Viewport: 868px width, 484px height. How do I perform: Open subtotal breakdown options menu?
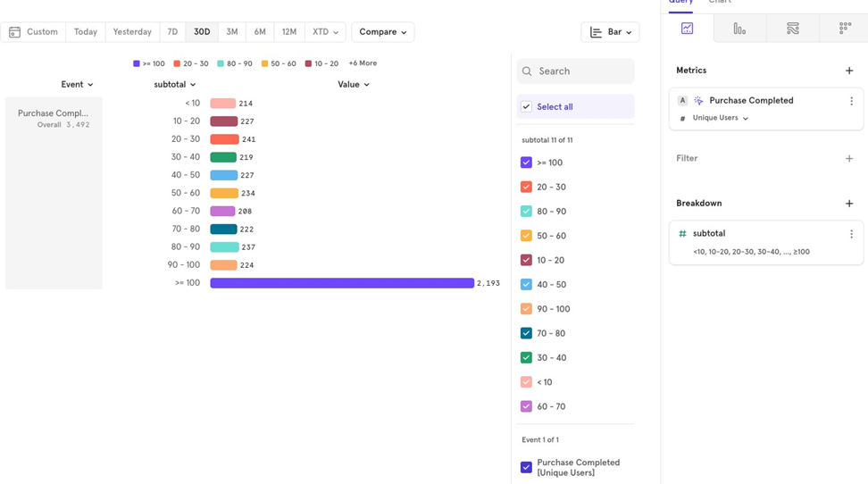coord(851,234)
